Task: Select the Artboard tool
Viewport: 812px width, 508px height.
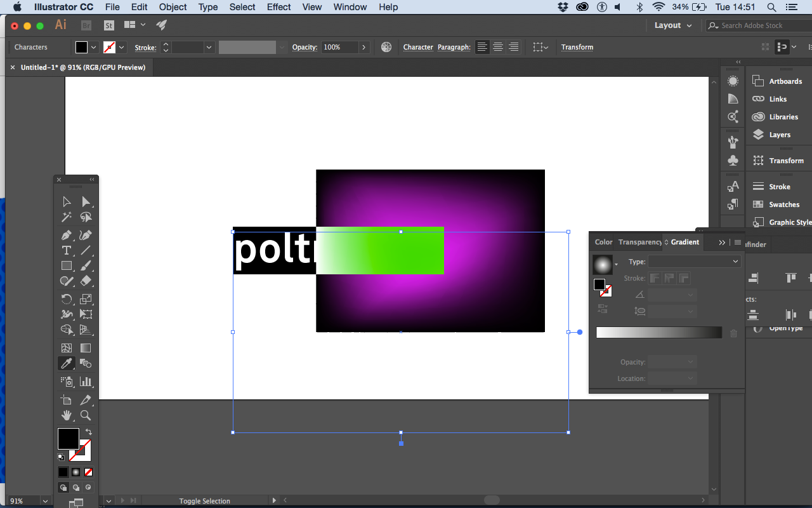Action: point(67,400)
